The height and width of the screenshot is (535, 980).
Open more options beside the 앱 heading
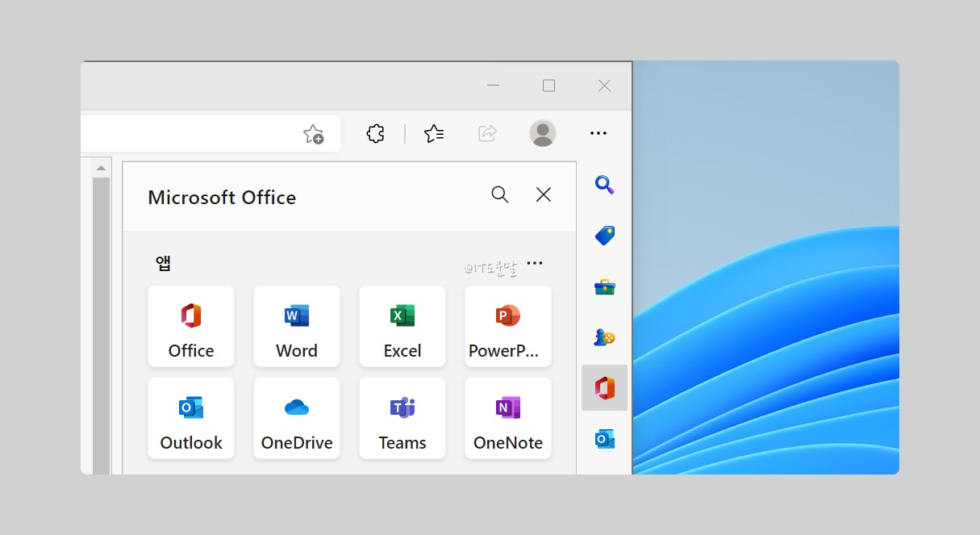click(535, 263)
